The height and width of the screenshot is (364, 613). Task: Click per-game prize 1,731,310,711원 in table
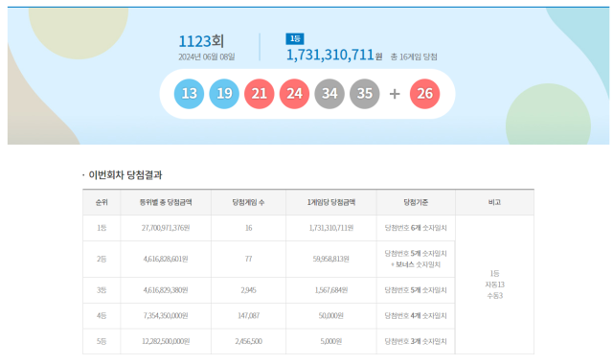(x=331, y=228)
